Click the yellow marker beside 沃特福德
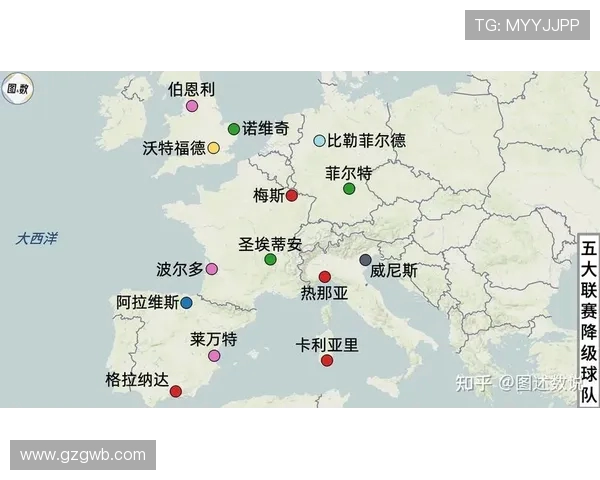The height and width of the screenshot is (480, 600). click(x=214, y=148)
